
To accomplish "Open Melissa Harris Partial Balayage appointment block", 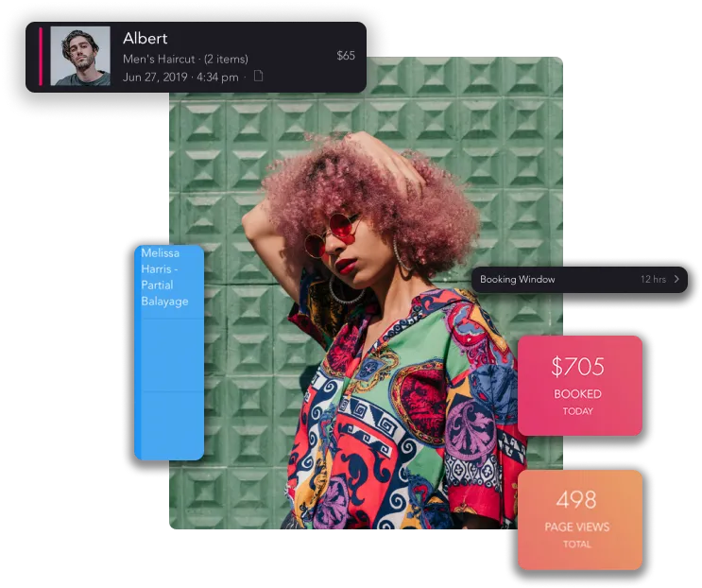I will coord(169,353).
